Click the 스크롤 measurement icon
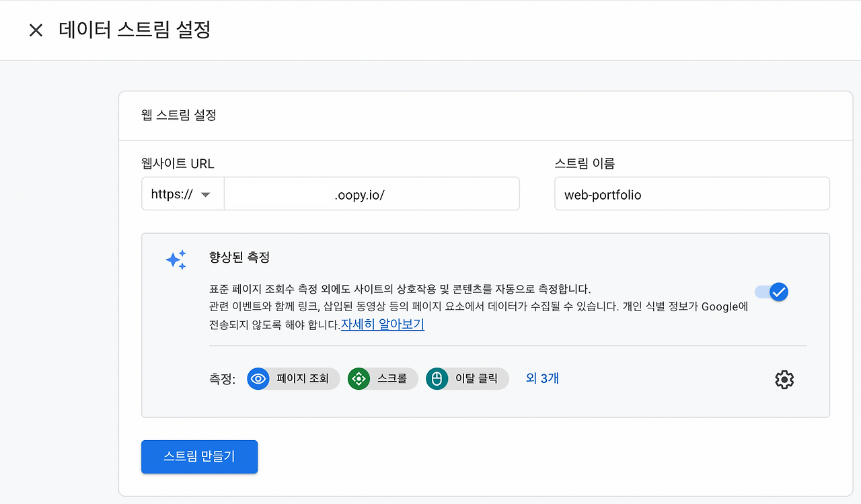The image size is (861, 504). [359, 378]
